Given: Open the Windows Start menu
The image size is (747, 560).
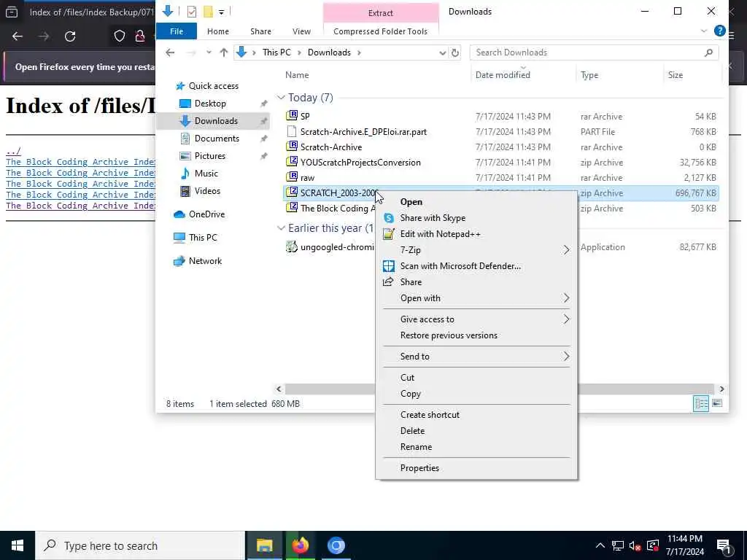Looking at the screenshot, I should (x=18, y=545).
